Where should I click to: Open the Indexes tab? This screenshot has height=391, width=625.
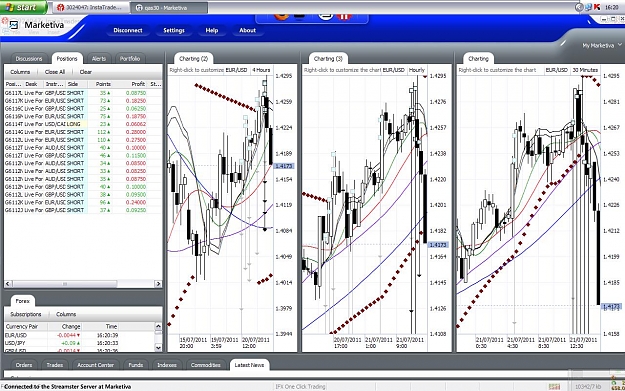point(167,365)
